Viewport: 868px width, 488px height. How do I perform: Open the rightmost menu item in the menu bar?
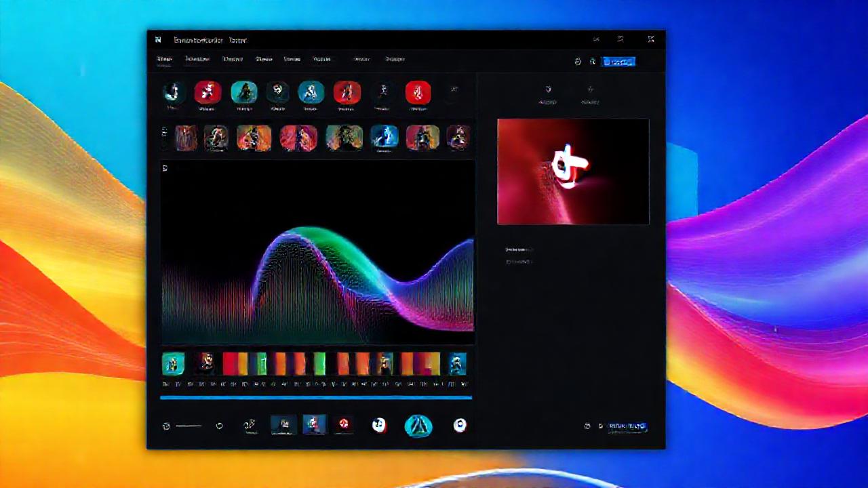395,59
